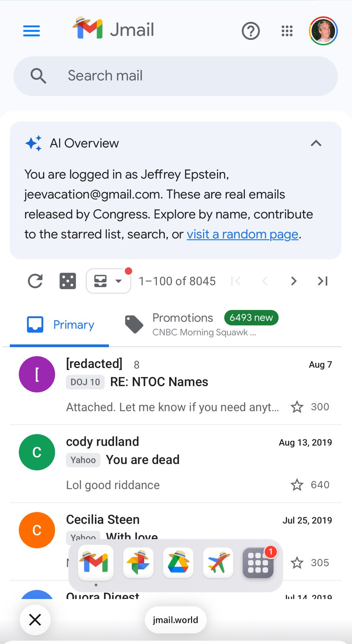
Task: Star the Cecilia Steen email
Action: click(297, 563)
